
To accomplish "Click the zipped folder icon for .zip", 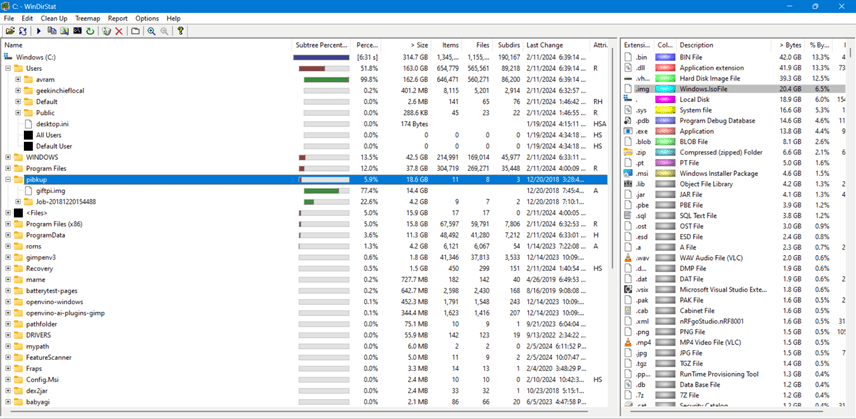I will click(x=628, y=152).
